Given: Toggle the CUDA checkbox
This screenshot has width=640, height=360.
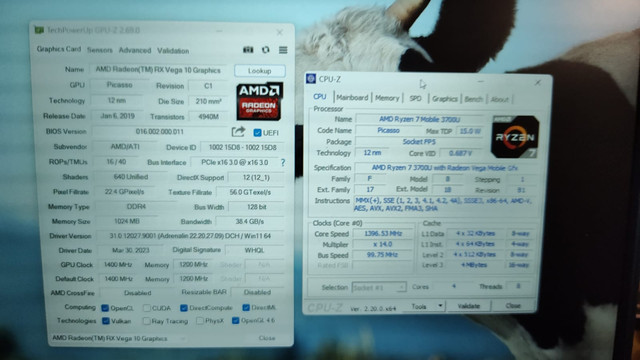Looking at the screenshot, I should pyautogui.click(x=147, y=308).
